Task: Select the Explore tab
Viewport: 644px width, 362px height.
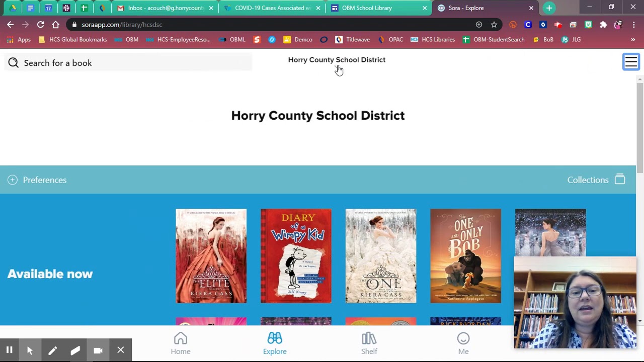Action: tap(275, 344)
